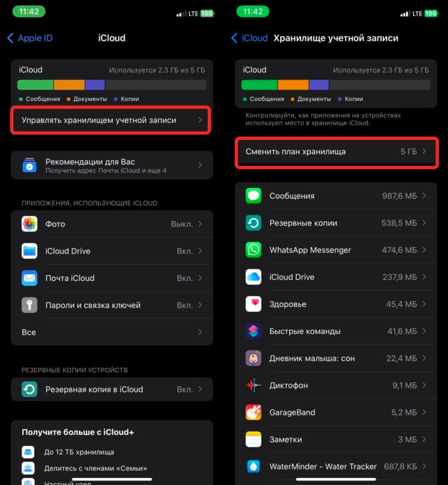The height and width of the screenshot is (485, 448).
Task: Open Сообщения storage details chevron
Action: pos(424,196)
